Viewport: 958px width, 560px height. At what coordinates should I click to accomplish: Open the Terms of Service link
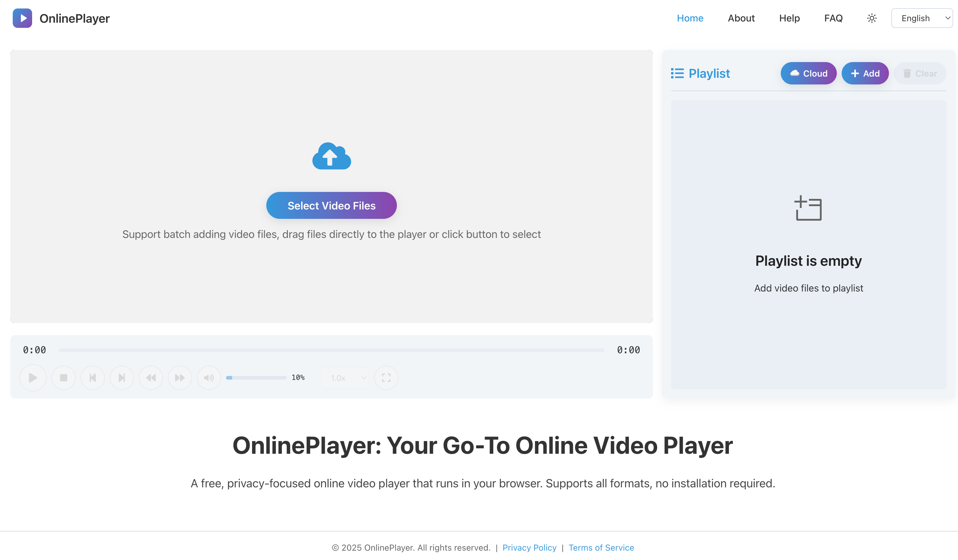click(601, 547)
